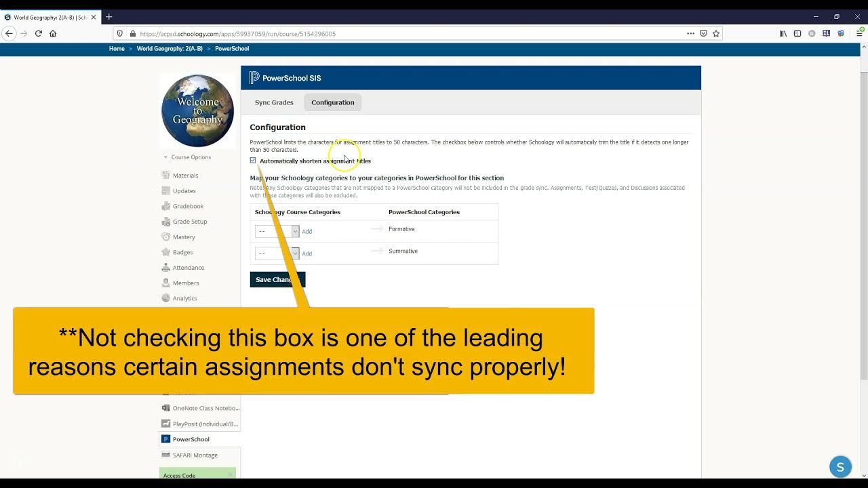Open Analytics in course menu
868x488 pixels.
point(185,298)
